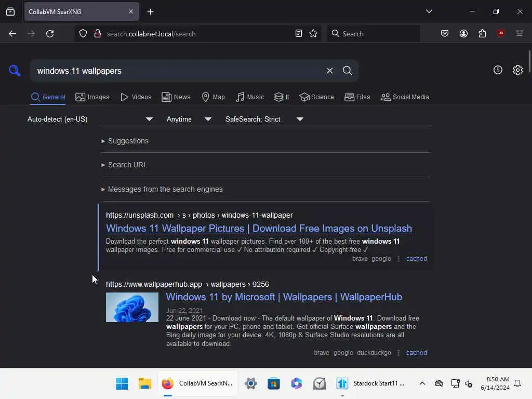
Task: Open Firefox account icon
Action: point(463,34)
